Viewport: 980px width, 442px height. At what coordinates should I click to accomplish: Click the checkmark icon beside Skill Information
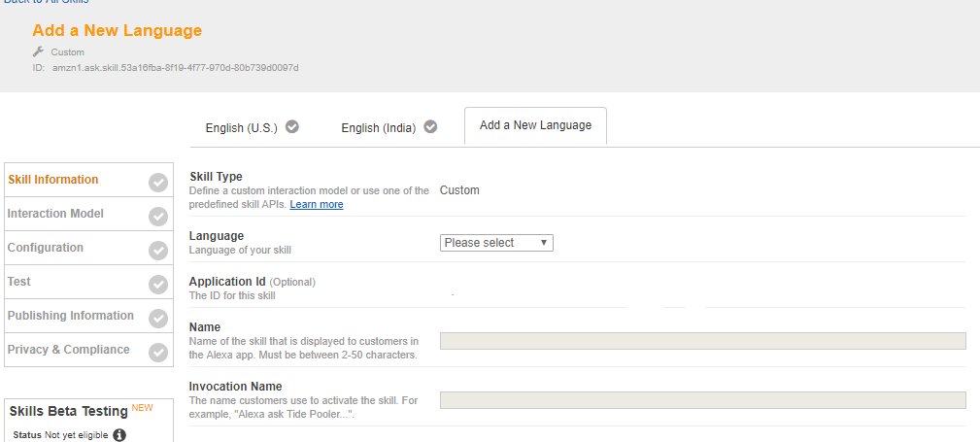[x=158, y=182]
